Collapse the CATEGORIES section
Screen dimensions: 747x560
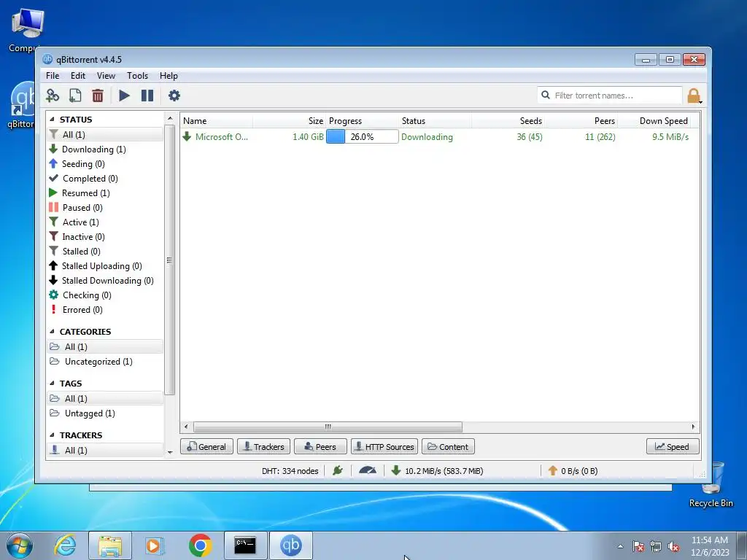click(52, 332)
